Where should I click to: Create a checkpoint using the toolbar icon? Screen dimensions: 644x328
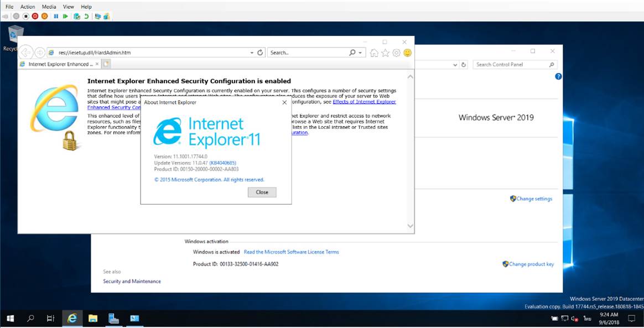click(x=77, y=17)
